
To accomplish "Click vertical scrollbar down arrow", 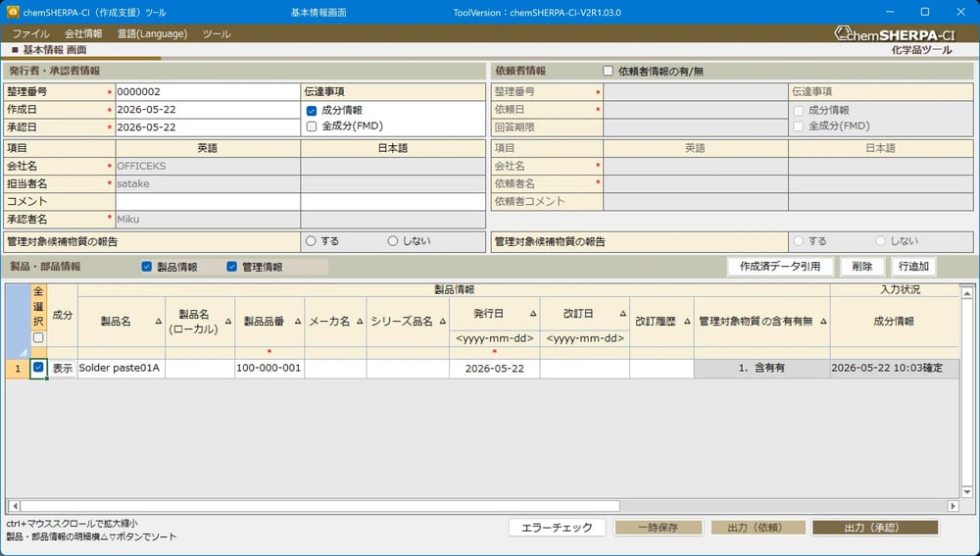I will pyautogui.click(x=967, y=491).
